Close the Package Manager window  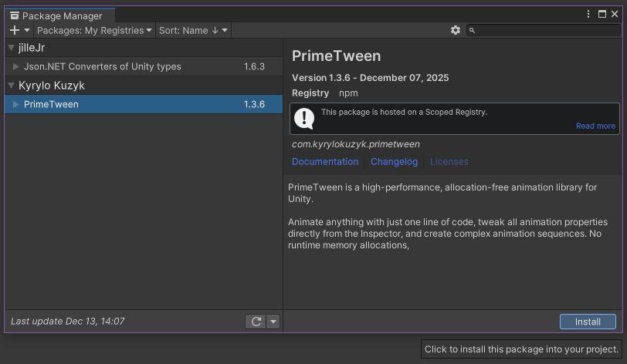pos(615,15)
